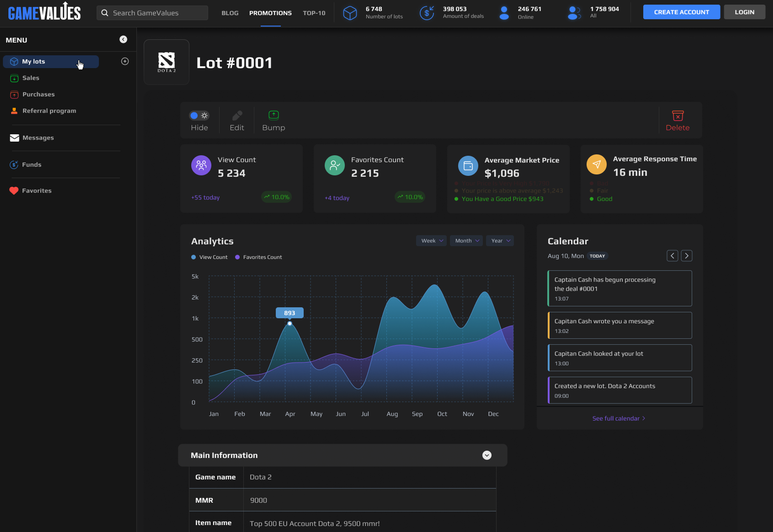Click the Bump lot icon
The height and width of the screenshot is (532, 773).
click(274, 115)
